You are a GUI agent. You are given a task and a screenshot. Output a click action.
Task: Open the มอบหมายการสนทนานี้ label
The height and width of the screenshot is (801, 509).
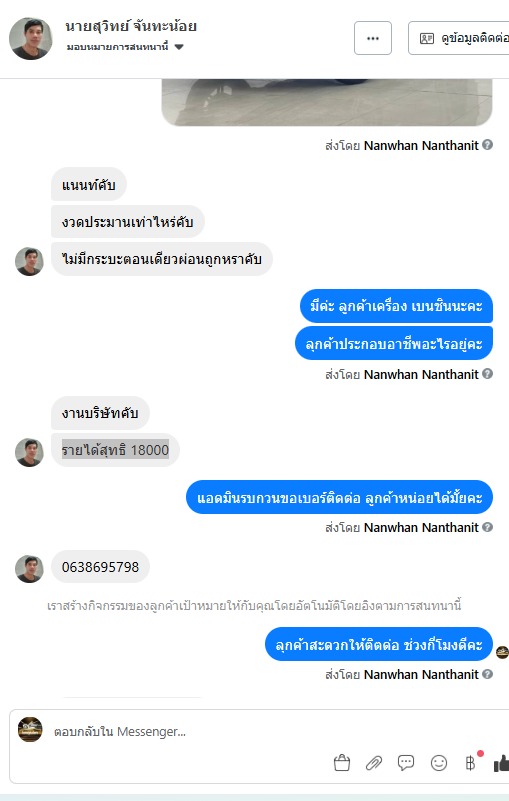pyautogui.click(x=118, y=47)
